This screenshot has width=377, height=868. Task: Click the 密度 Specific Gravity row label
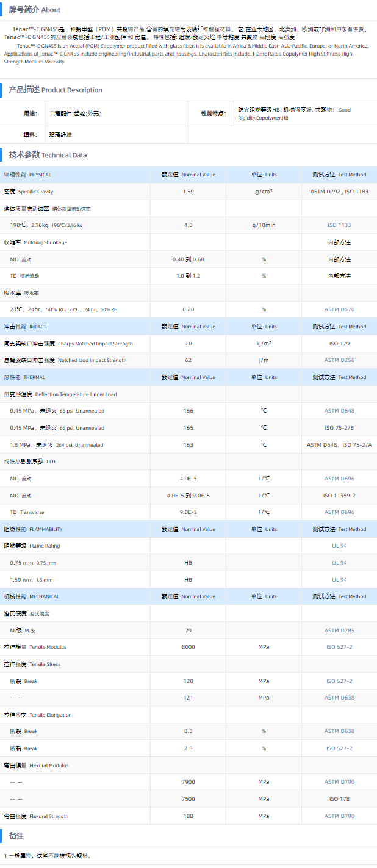point(29,192)
